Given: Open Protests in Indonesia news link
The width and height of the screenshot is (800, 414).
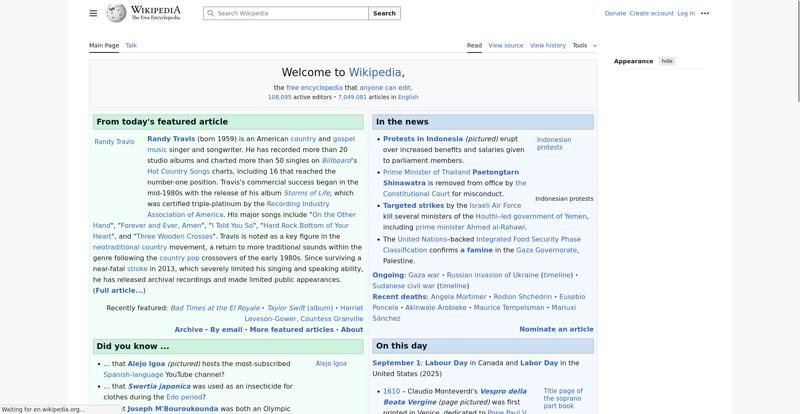Looking at the screenshot, I should click(423, 139).
